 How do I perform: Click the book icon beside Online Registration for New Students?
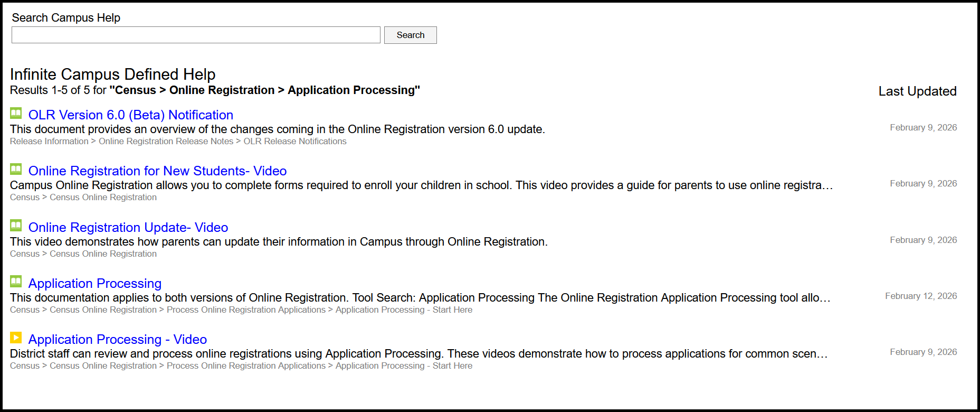point(16,169)
